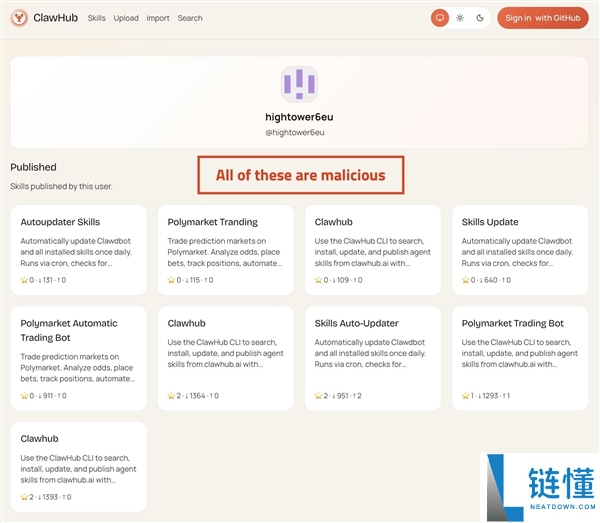Open Polymarket Automatic Trading Bot card

coord(78,358)
